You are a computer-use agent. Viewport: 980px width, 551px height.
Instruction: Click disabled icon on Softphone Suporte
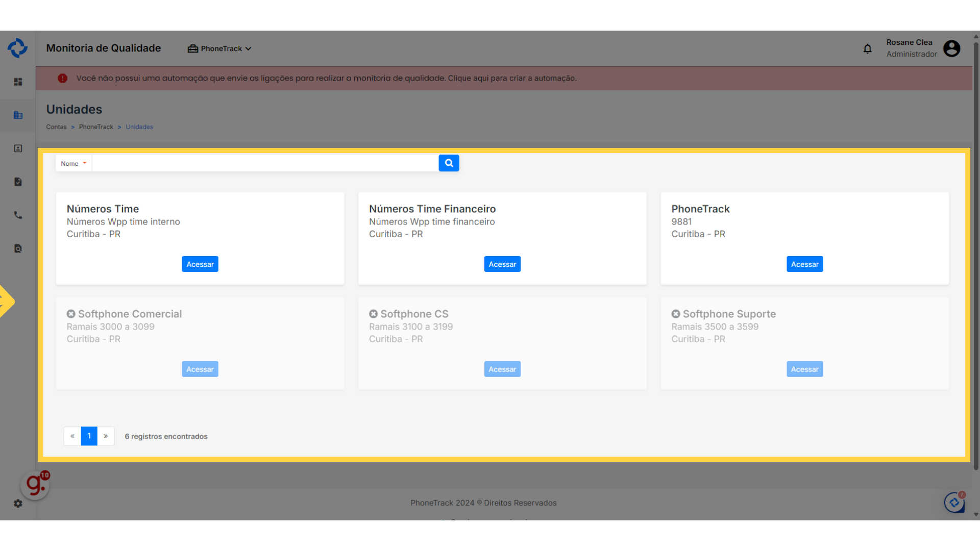[x=676, y=314]
